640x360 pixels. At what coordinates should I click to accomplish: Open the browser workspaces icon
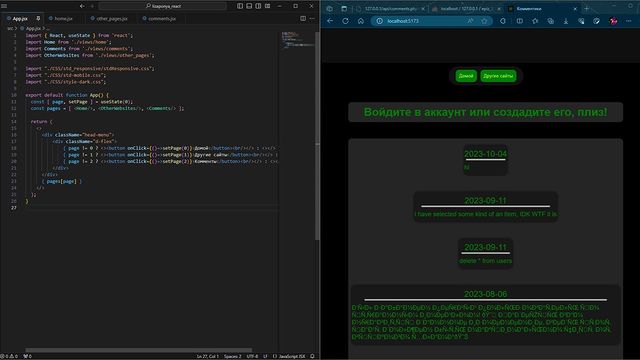(329, 9)
